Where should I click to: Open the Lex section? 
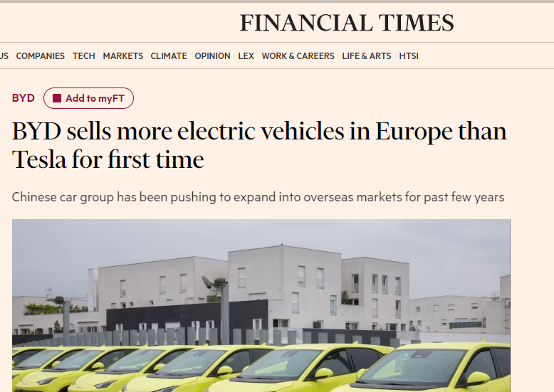[246, 56]
